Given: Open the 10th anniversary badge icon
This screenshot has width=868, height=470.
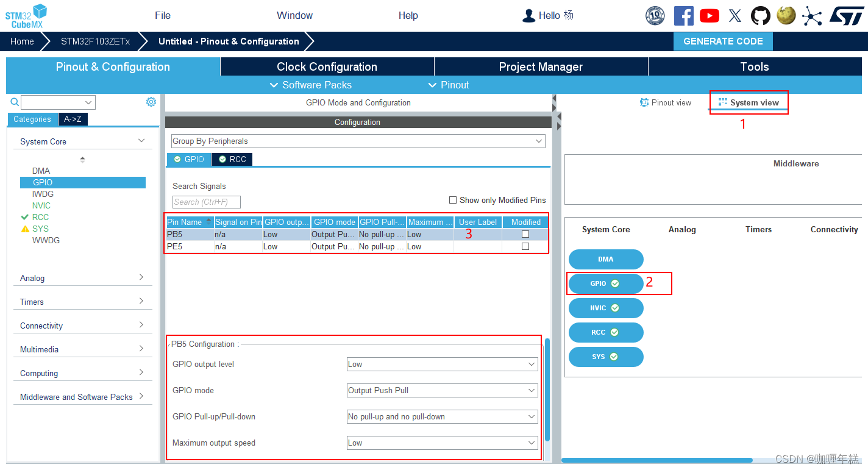Looking at the screenshot, I should tap(655, 16).
